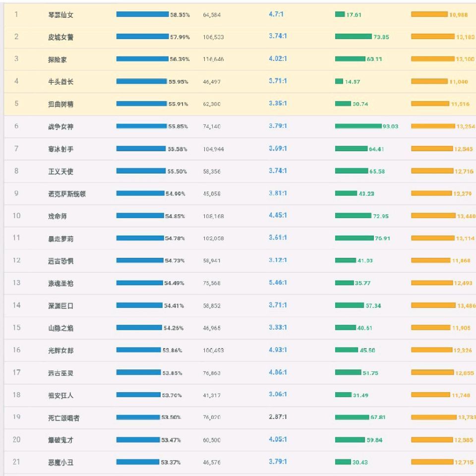Click KDA ratio 5.46:1

coord(278,283)
